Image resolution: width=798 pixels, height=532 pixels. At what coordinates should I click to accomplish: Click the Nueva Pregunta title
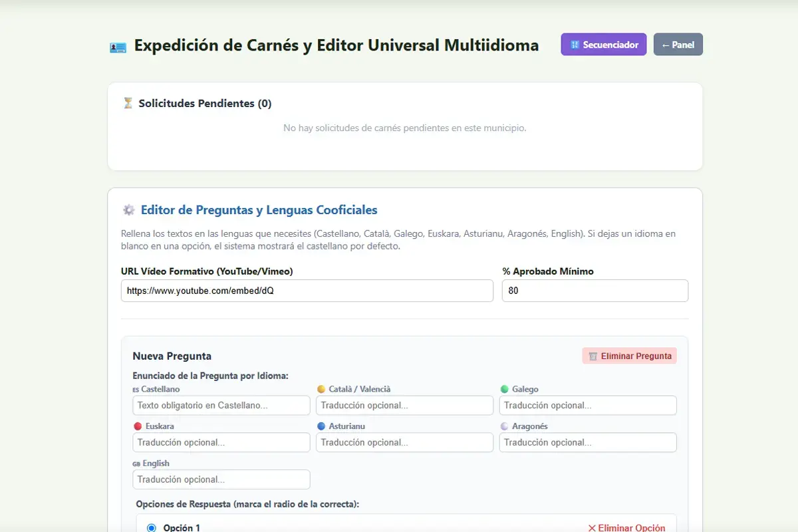[x=172, y=356]
